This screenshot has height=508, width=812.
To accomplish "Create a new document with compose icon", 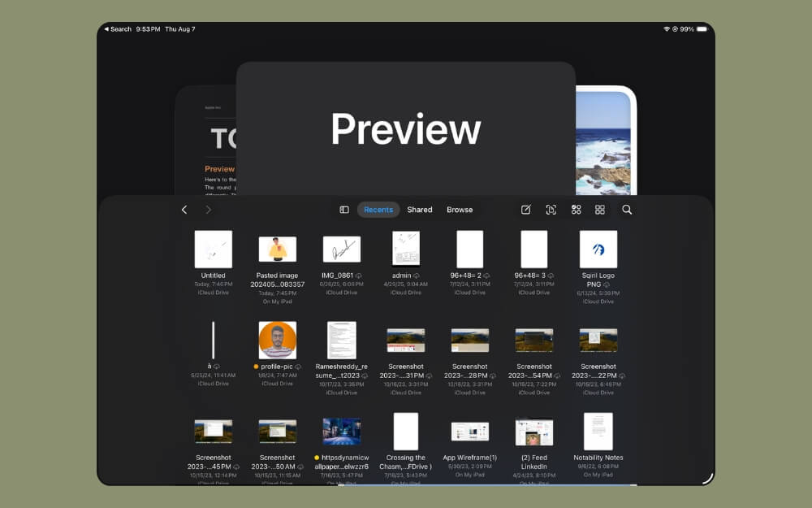I will (x=525, y=210).
